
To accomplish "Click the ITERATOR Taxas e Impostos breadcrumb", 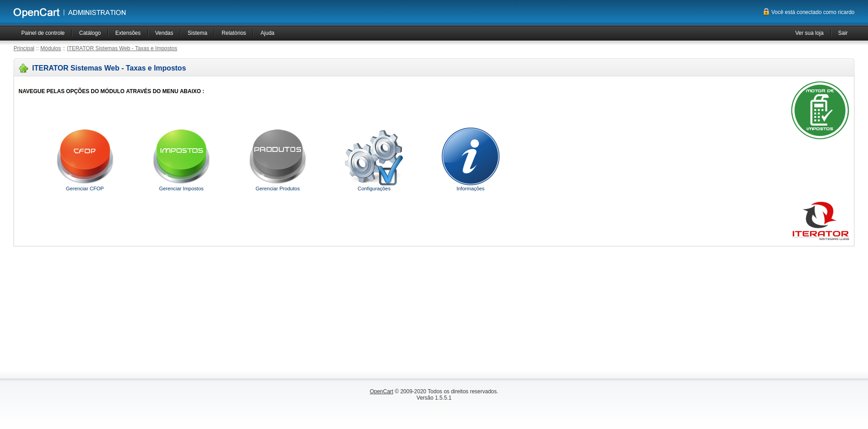I will click(x=122, y=48).
